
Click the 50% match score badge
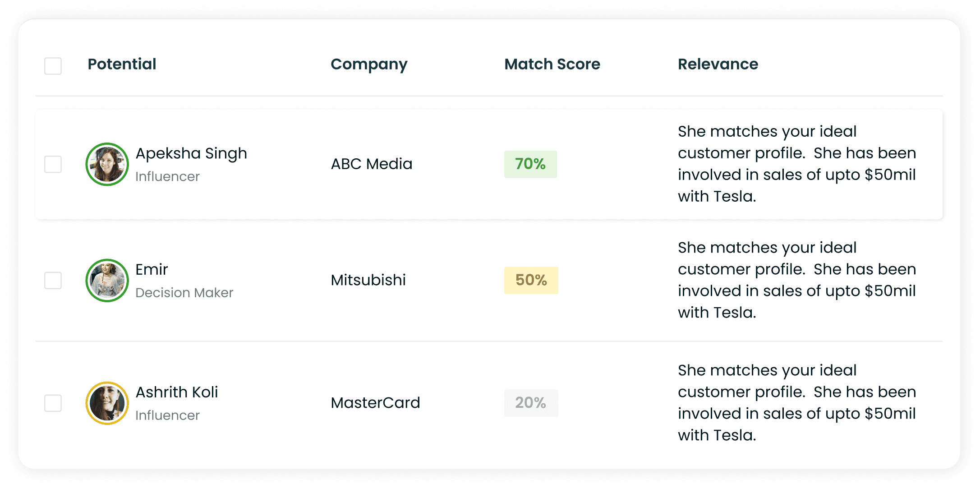(531, 280)
